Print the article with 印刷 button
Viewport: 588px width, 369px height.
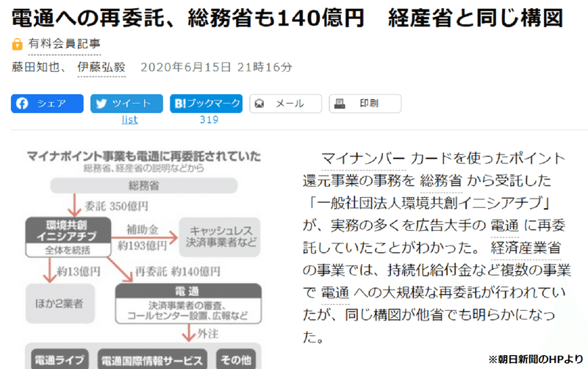[x=365, y=104]
